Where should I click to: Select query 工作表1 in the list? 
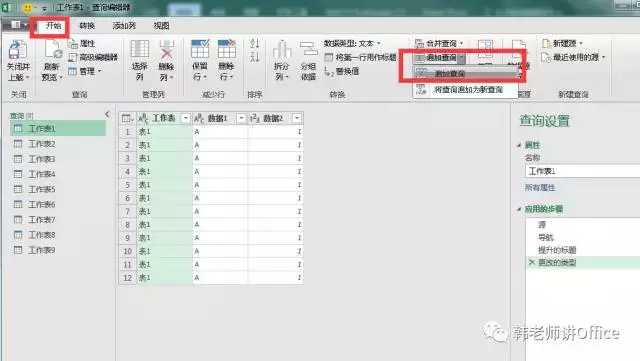(58, 129)
